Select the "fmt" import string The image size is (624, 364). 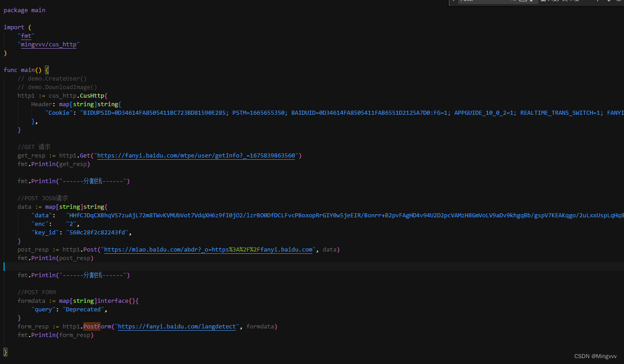tap(26, 36)
